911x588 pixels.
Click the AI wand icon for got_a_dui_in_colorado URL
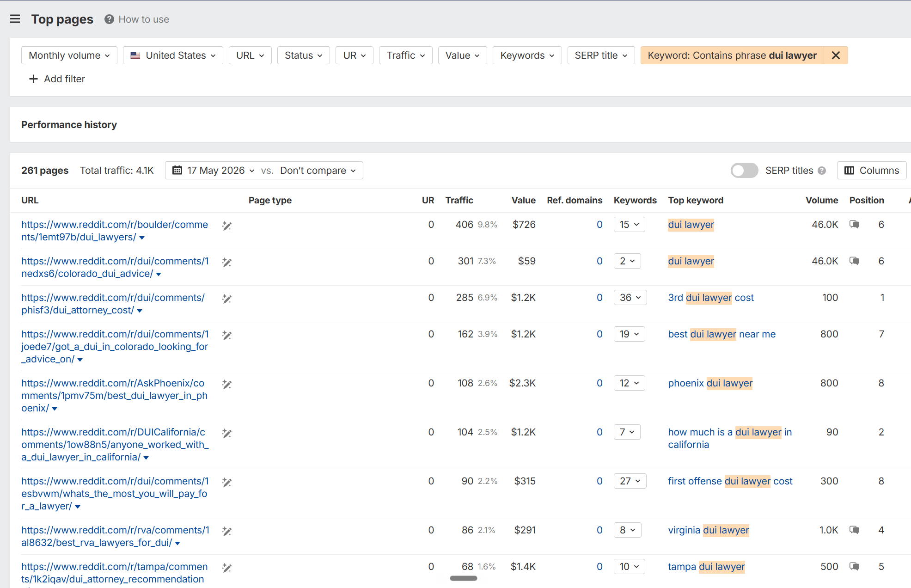[226, 335]
